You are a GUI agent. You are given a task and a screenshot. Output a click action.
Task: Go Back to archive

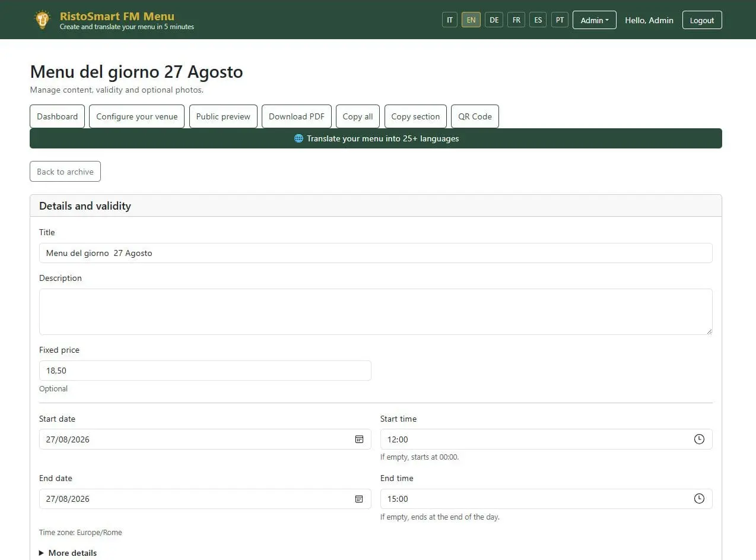[x=65, y=172]
